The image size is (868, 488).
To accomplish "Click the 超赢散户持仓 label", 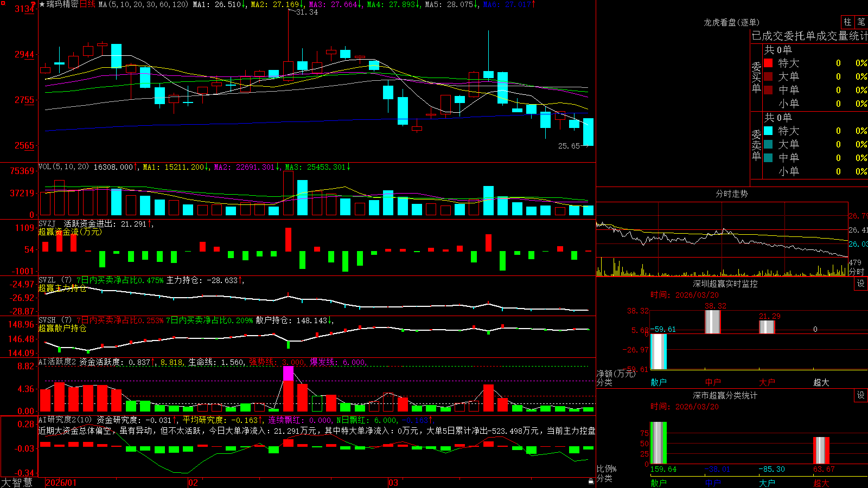I will point(62,329).
